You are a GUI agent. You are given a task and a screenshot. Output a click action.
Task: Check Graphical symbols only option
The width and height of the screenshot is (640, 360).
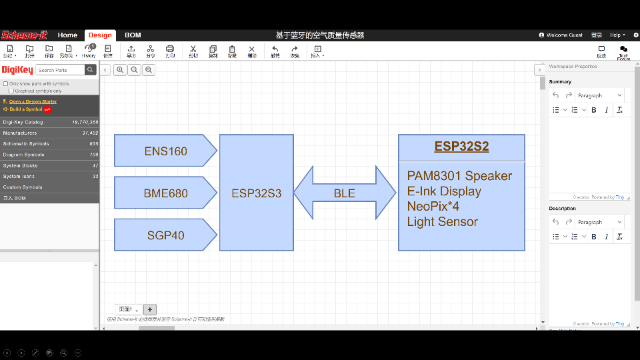pos(11,91)
